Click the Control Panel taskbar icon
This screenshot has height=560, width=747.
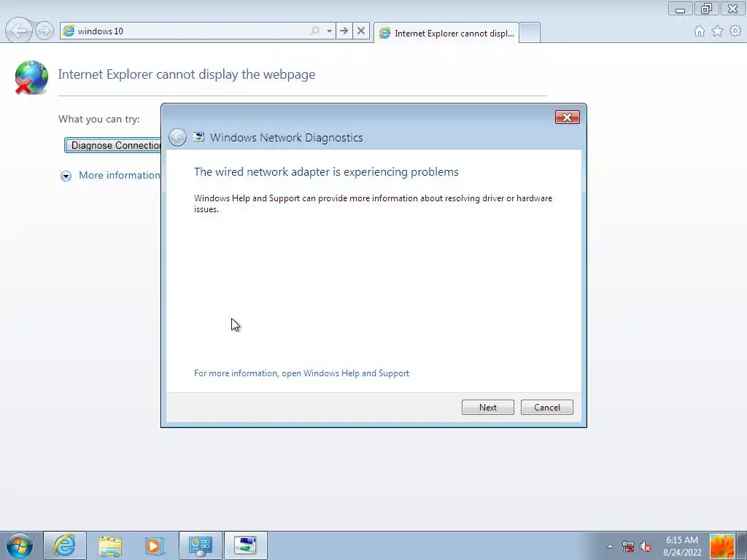[200, 545]
